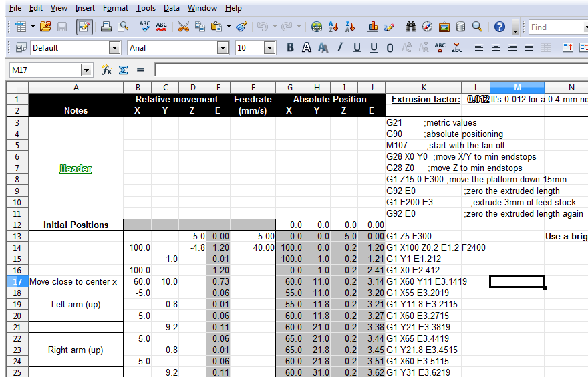Open Find & Replace binoculars icon
This screenshot has width=588, height=377.
pyautogui.click(x=411, y=27)
